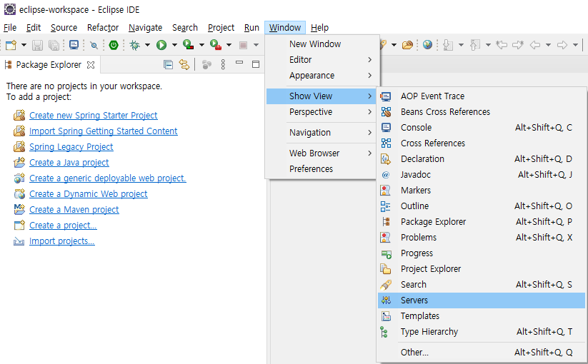Click the Save toolbar icon

pyautogui.click(x=37, y=45)
